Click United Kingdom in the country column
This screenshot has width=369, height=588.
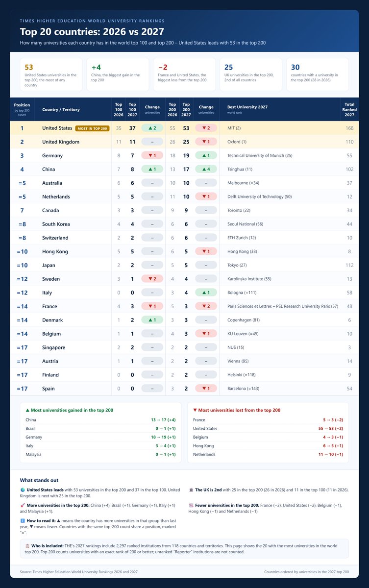click(61, 142)
